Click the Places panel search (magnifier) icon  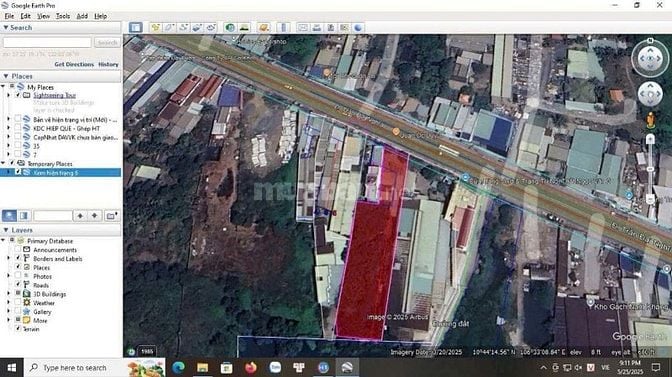click(x=9, y=215)
